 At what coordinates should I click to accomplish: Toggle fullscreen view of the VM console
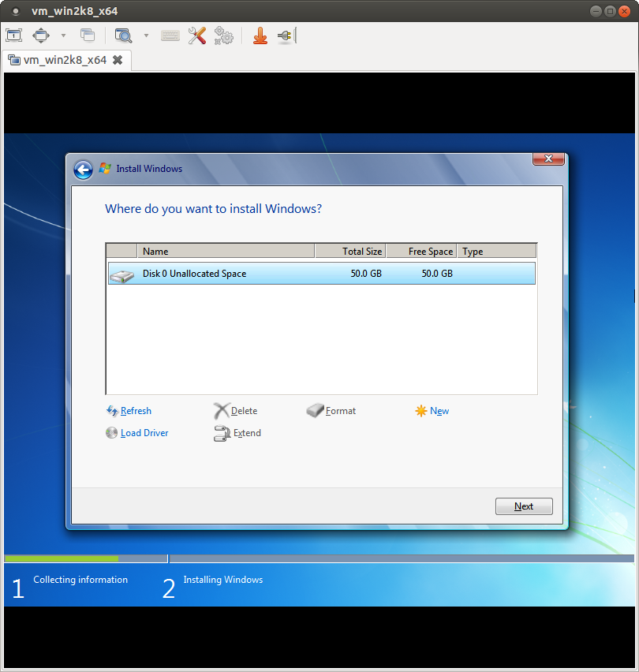coord(13,35)
